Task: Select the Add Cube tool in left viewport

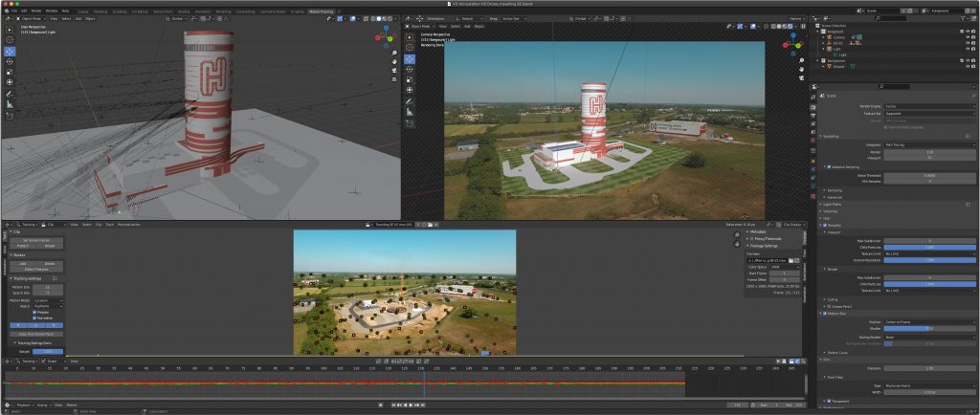Action: click(x=10, y=116)
